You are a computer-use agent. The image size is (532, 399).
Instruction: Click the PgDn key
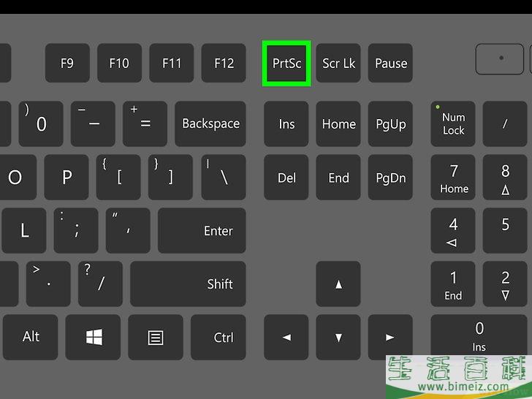(x=390, y=178)
